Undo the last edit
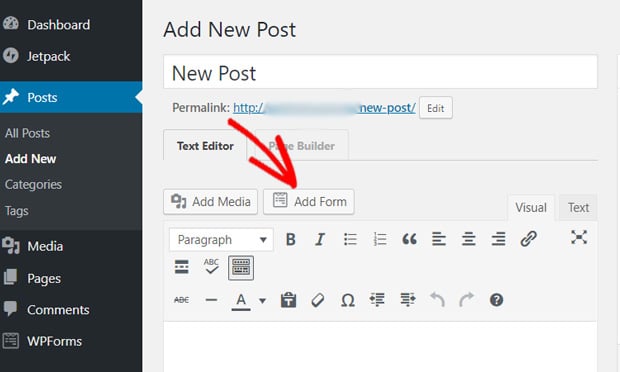This screenshot has width=620, height=372. (x=437, y=300)
